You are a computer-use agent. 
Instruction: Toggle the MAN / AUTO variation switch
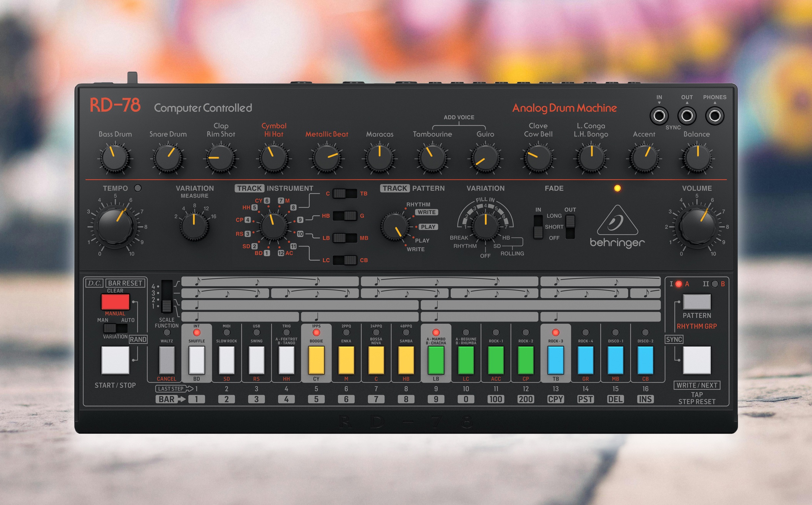tap(115, 328)
